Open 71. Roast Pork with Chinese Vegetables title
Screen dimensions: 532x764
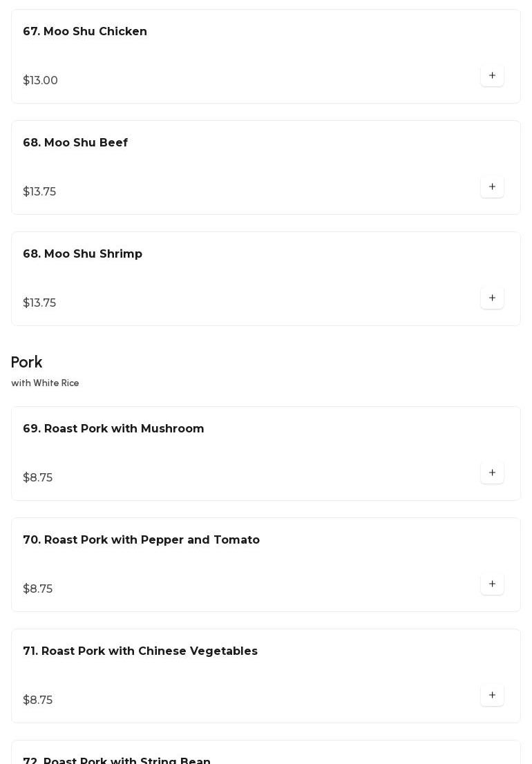(140, 651)
